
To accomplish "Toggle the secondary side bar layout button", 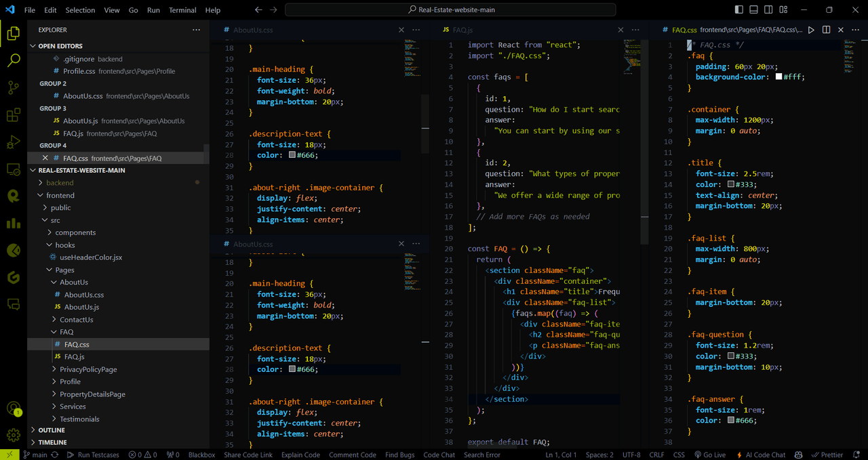I will click(x=768, y=10).
